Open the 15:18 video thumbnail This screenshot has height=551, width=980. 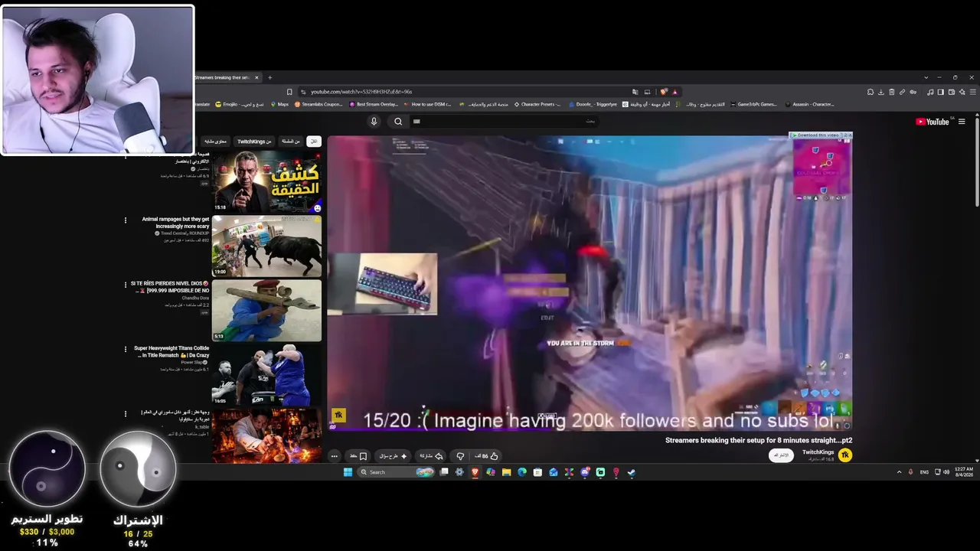click(266, 181)
